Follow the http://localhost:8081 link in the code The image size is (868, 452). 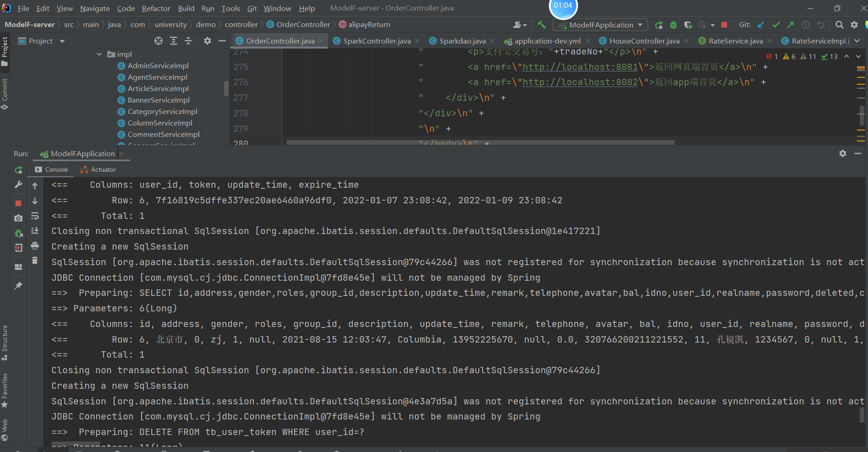[x=580, y=67]
